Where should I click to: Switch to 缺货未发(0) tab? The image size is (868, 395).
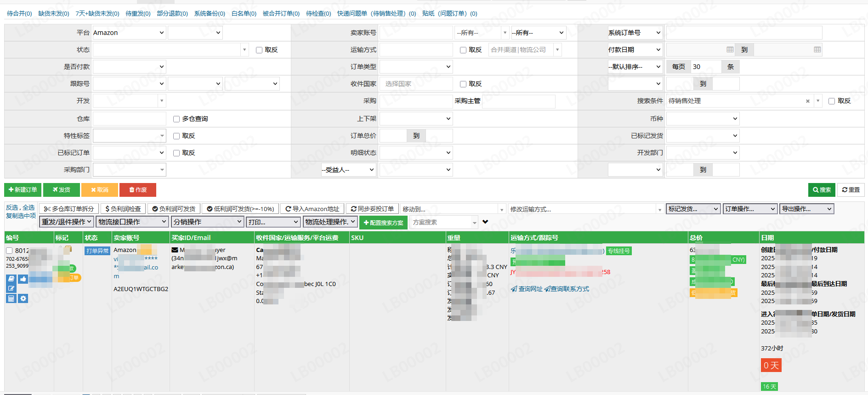53,14
